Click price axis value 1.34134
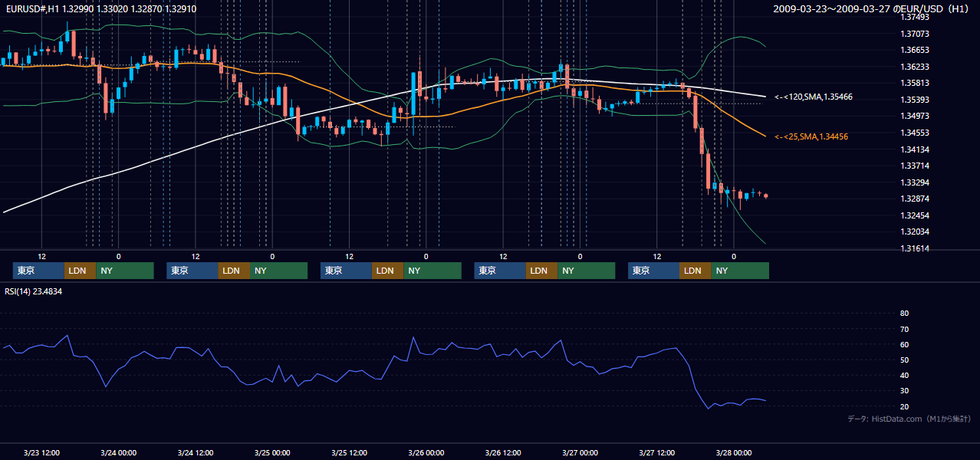This screenshot has width=980, height=460. coord(914,149)
